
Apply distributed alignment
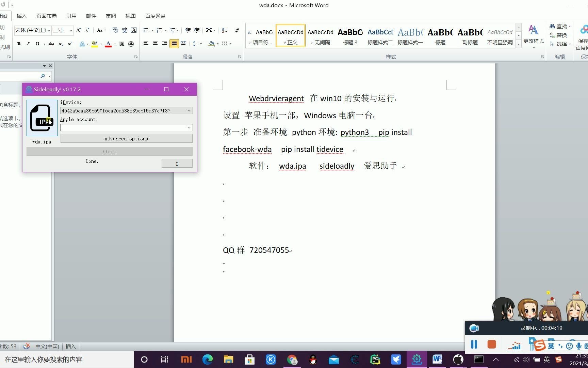click(x=183, y=44)
